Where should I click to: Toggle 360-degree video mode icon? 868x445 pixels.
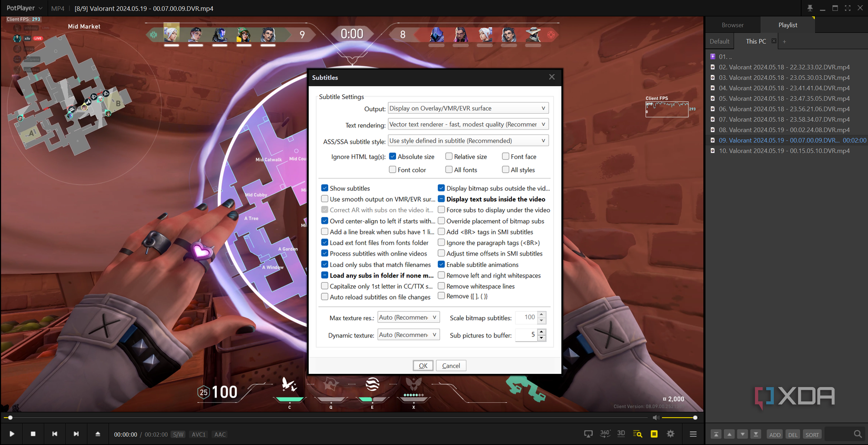(605, 434)
